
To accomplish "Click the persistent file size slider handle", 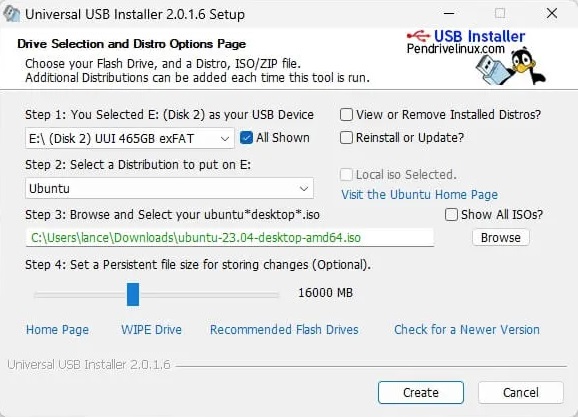I will pos(133,294).
